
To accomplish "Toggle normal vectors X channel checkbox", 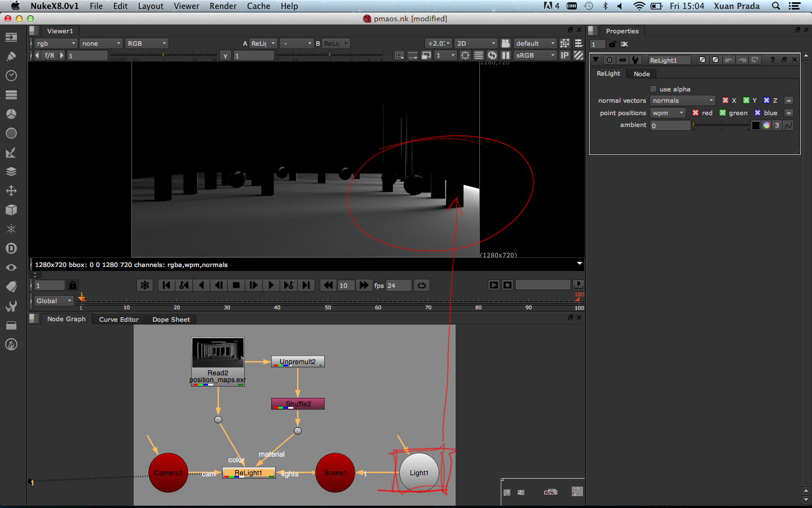I will pyautogui.click(x=725, y=100).
